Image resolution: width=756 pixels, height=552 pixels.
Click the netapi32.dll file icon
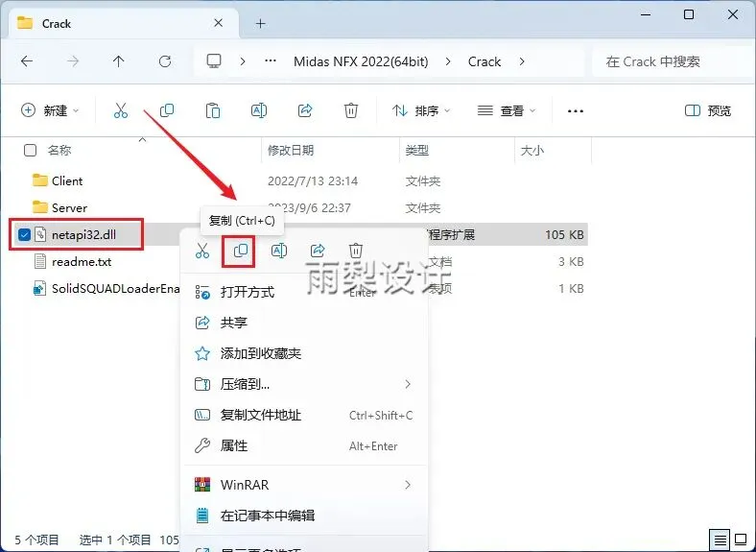40,234
